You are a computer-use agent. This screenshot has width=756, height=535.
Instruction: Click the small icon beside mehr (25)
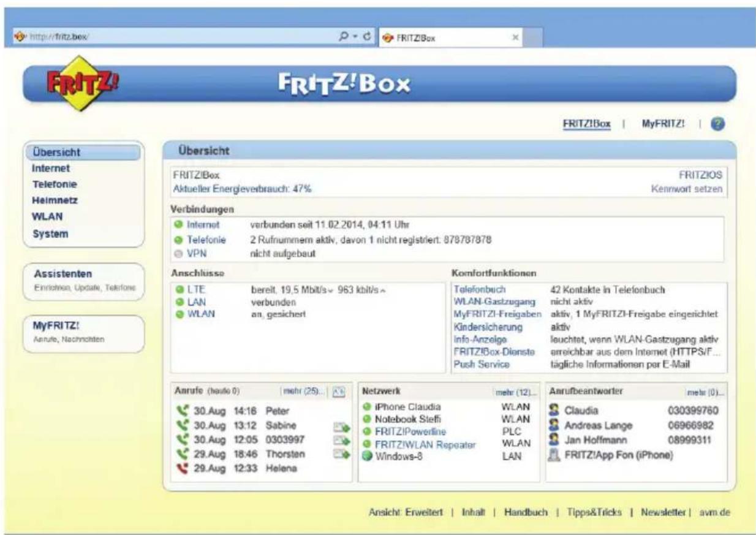[339, 392]
